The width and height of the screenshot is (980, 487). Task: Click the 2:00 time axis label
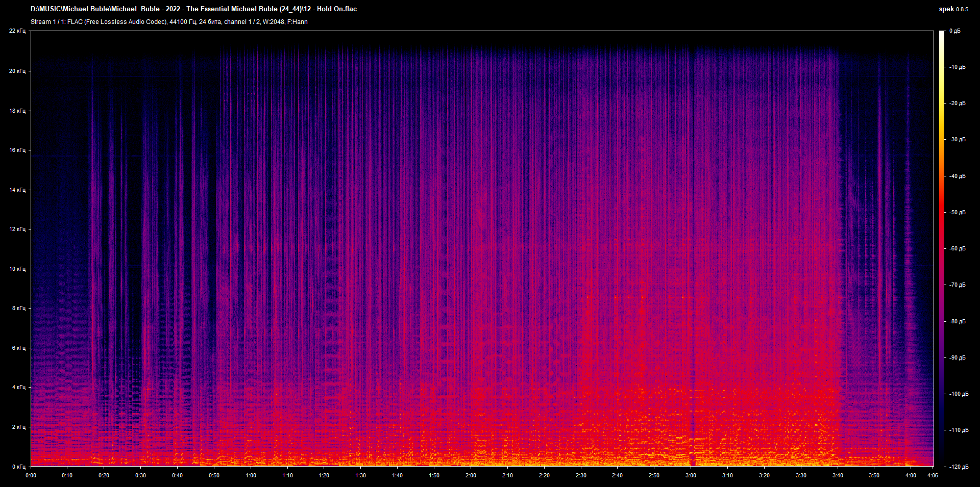click(x=471, y=476)
